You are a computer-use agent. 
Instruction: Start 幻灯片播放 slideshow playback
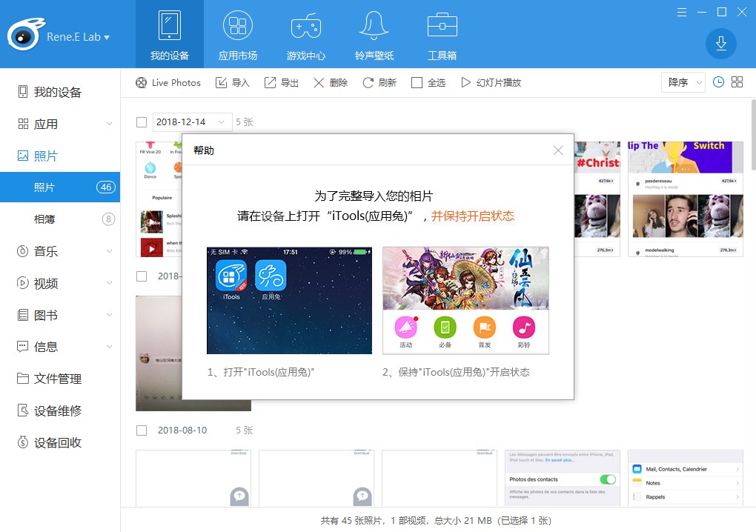491,82
